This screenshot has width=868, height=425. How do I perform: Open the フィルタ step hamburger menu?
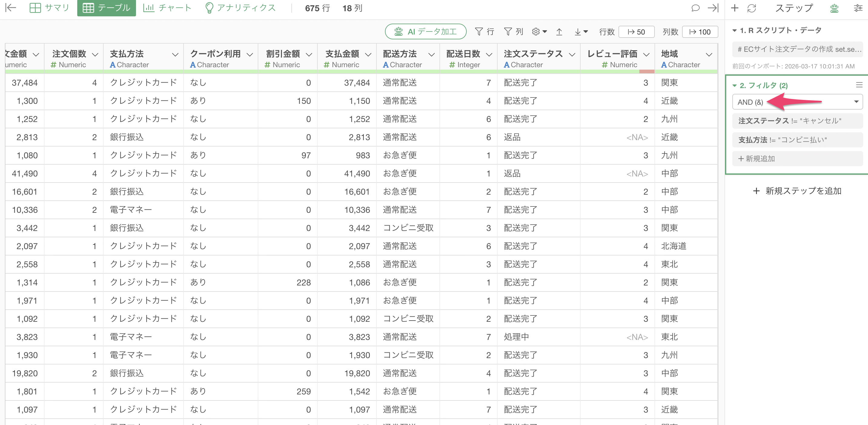(x=859, y=85)
